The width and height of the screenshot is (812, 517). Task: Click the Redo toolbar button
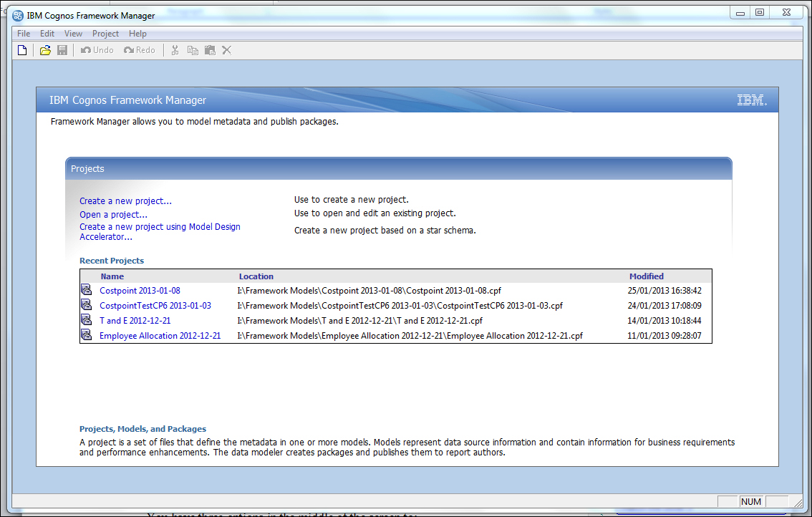click(140, 50)
